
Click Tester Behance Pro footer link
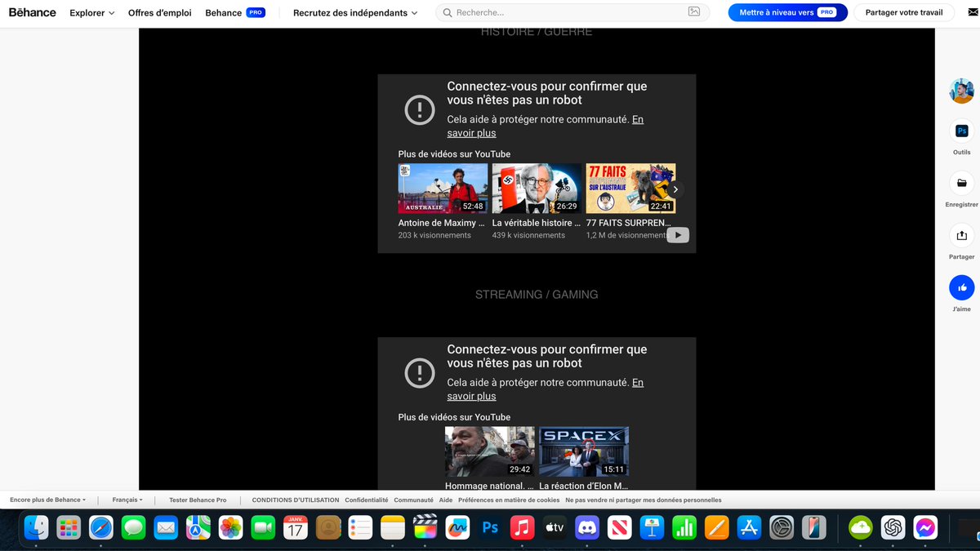(198, 500)
